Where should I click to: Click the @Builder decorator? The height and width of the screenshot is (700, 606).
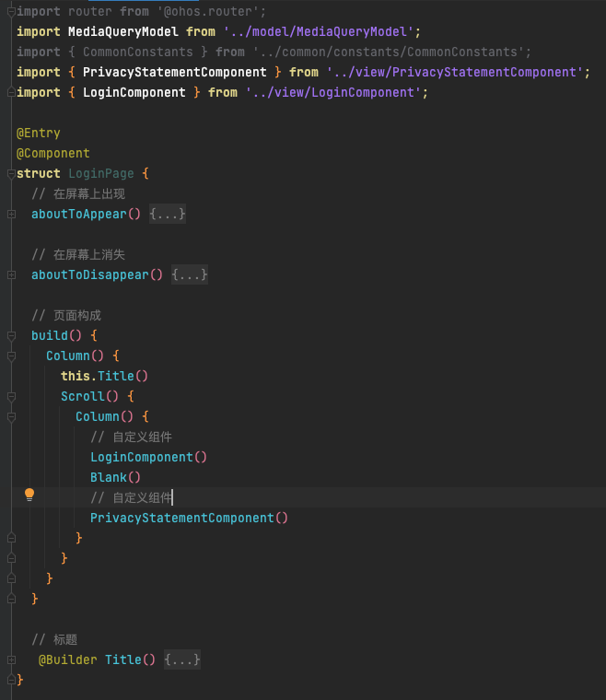68,659
